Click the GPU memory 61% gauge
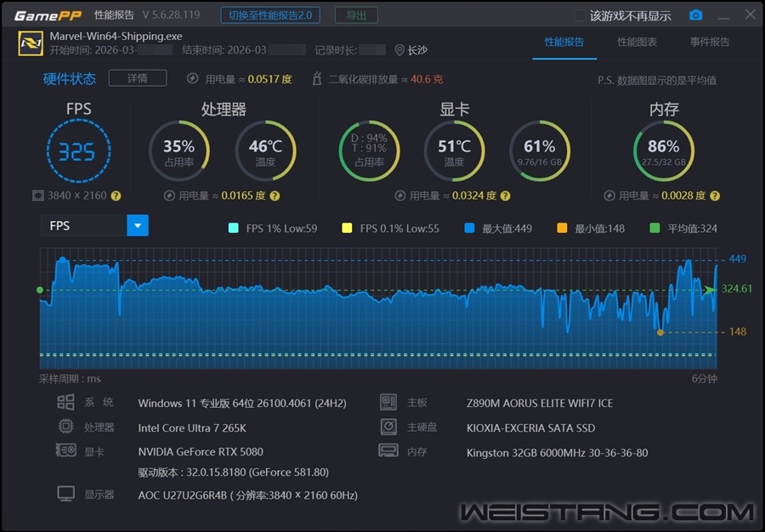 pos(540,150)
